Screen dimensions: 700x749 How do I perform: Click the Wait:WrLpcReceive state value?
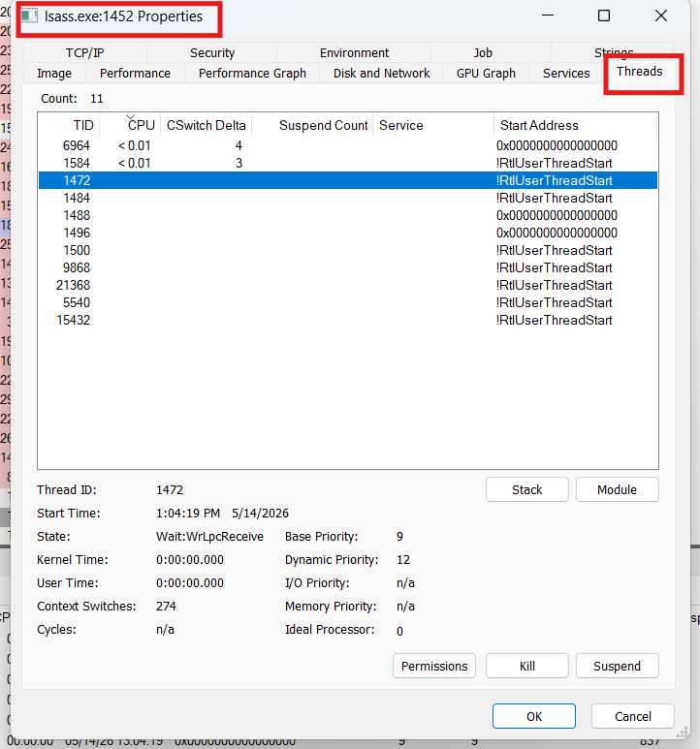[209, 537]
